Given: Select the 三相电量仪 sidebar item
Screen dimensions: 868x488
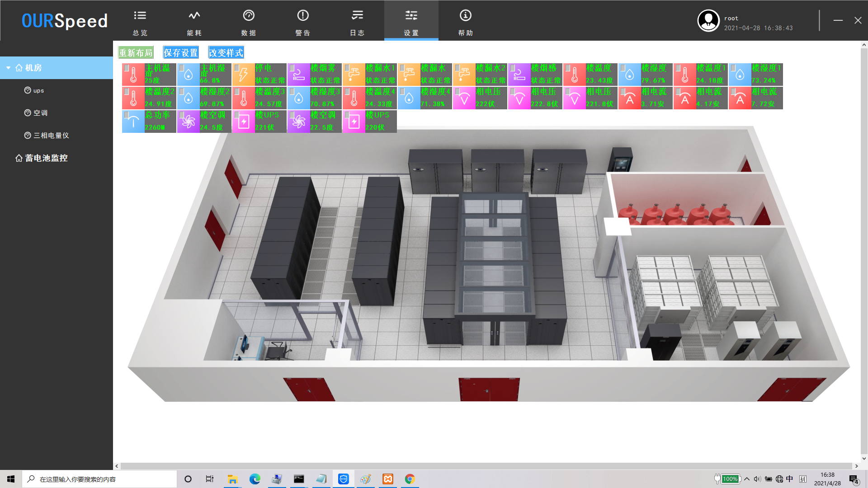Looking at the screenshot, I should click(51, 136).
